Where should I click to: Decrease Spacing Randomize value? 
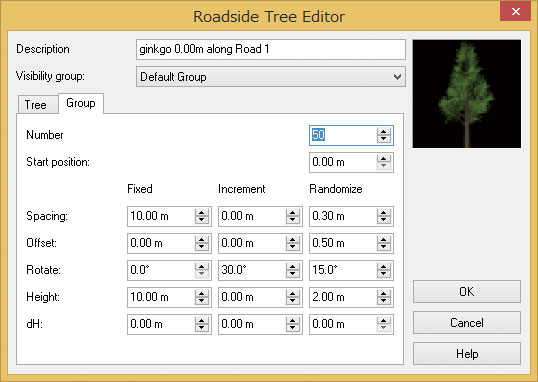[x=384, y=220]
